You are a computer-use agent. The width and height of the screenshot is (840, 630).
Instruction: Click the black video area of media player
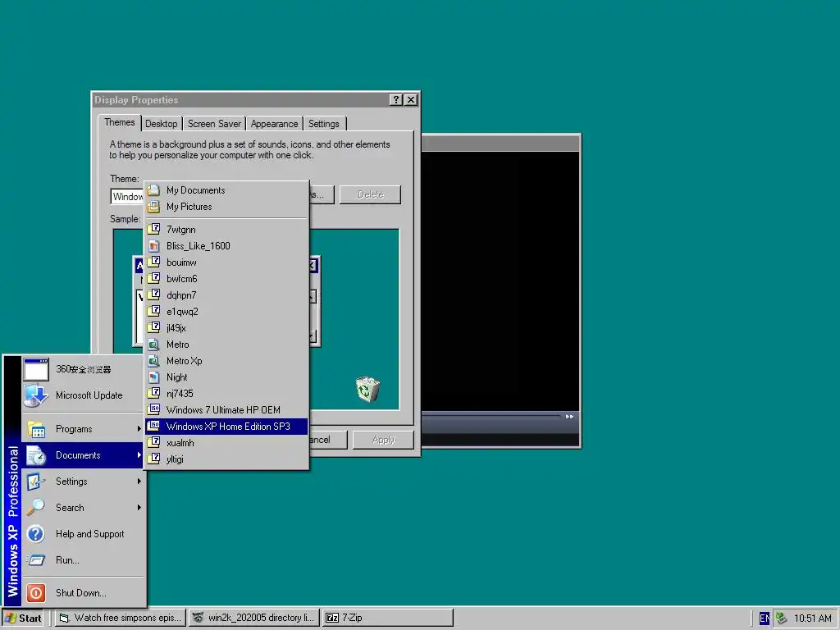point(500,281)
